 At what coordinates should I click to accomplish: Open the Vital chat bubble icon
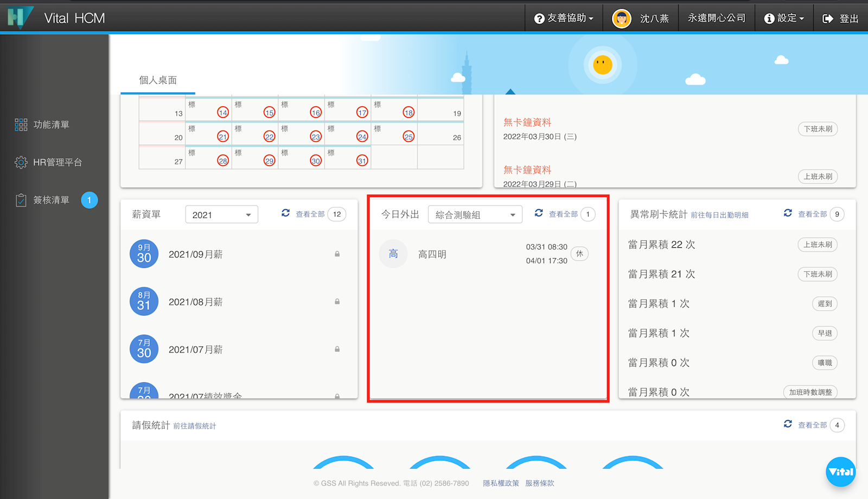point(840,472)
